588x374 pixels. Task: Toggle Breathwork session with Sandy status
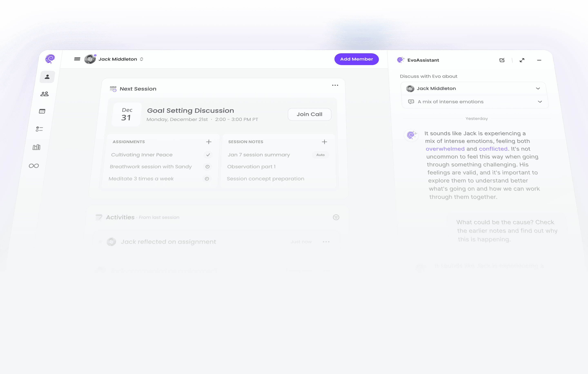coord(207,167)
